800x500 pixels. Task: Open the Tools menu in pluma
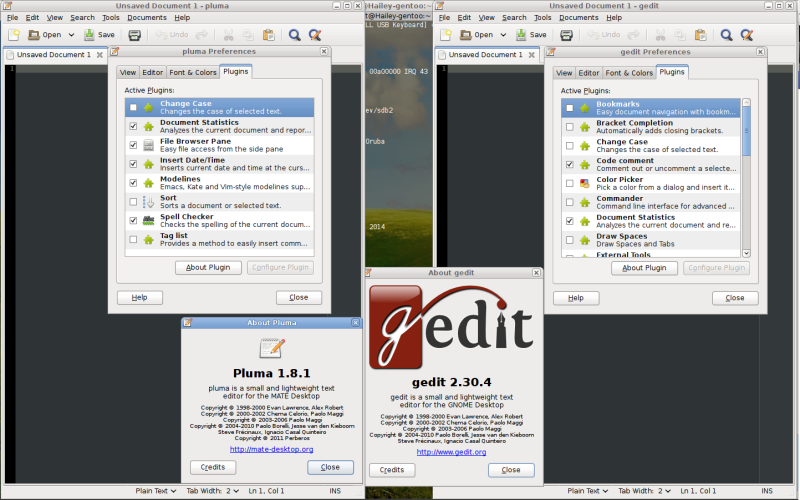coord(111,17)
